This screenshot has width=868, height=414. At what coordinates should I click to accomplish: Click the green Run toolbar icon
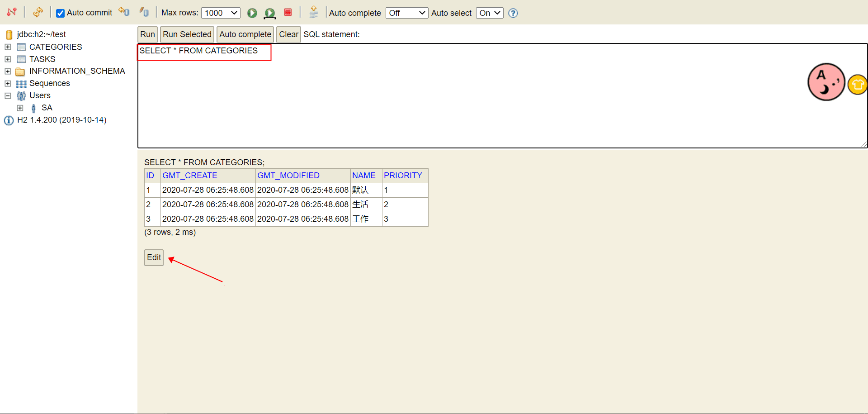click(252, 13)
